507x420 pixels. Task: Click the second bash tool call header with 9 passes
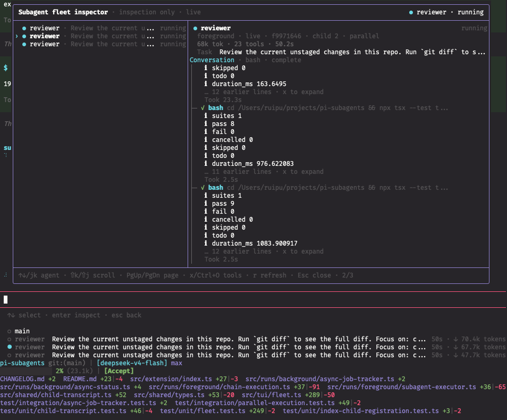tap(324, 188)
